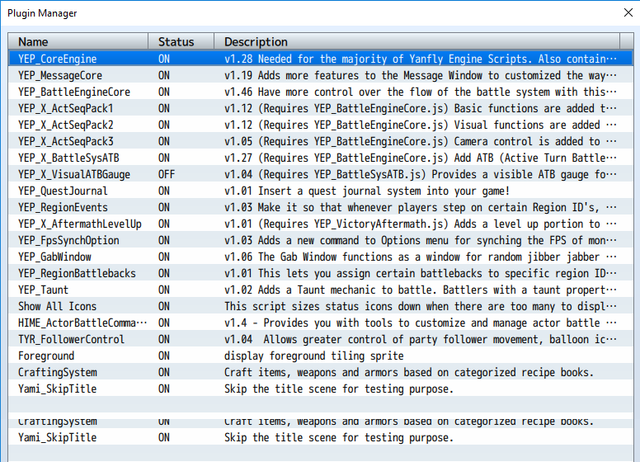Select the Foreground plugin name
Viewport: 640px width, 462px height.
pos(46,356)
